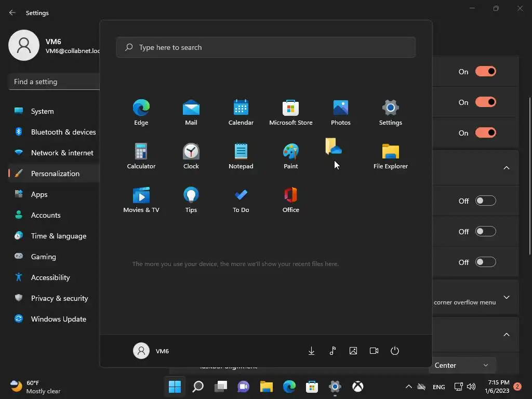532x399 pixels.
Task: Open the Center taskbar alignment dropdown
Action: pos(462,365)
